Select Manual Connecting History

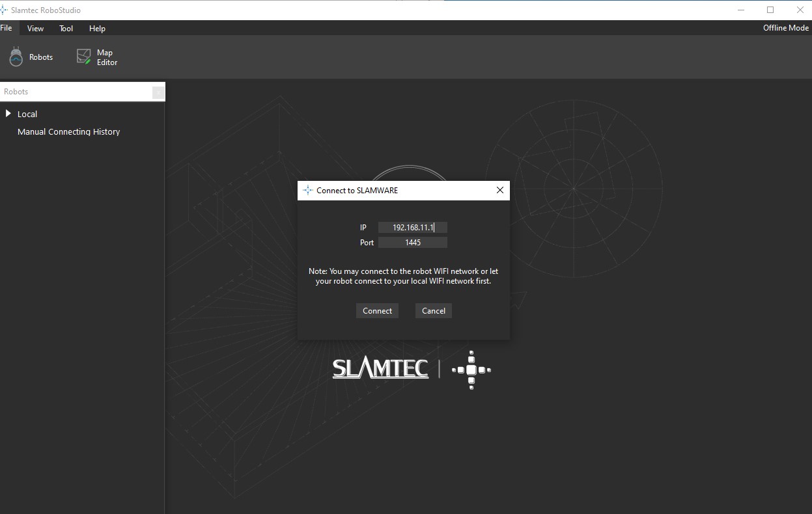click(x=69, y=131)
